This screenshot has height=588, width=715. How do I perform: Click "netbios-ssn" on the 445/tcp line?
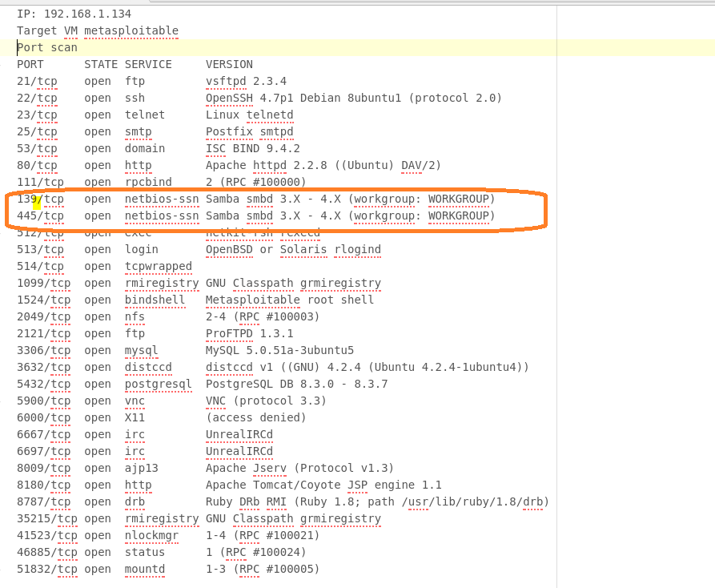click(162, 215)
